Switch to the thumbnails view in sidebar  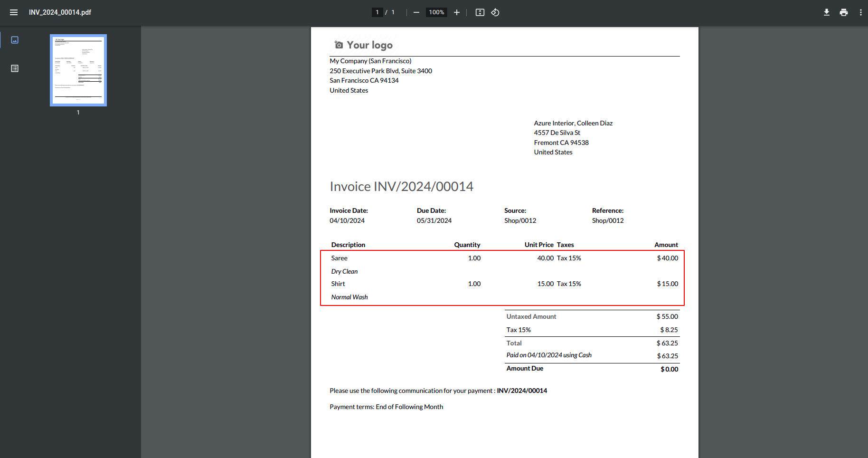coord(15,40)
